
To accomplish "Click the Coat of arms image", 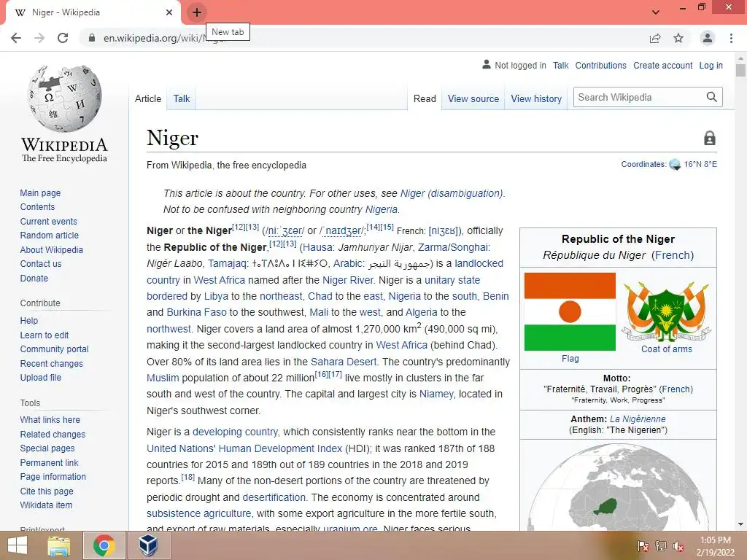I will point(667,310).
